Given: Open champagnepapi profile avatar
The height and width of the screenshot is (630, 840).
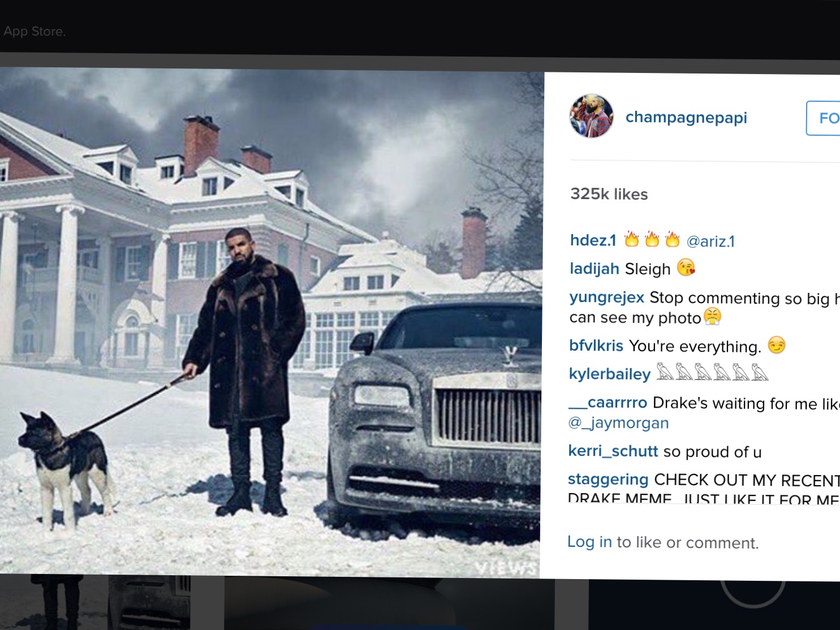Looking at the screenshot, I should point(591,116).
